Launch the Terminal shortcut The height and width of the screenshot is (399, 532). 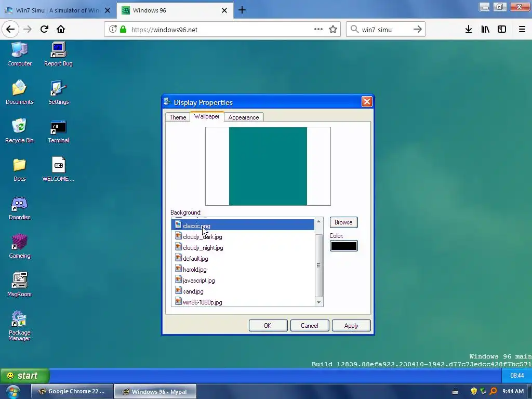point(58,131)
